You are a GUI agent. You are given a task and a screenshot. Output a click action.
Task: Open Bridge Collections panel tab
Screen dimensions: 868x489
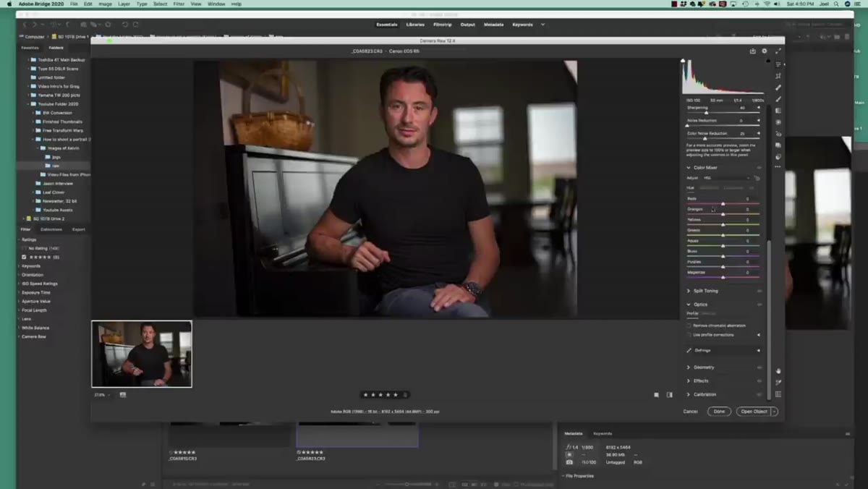coord(51,229)
